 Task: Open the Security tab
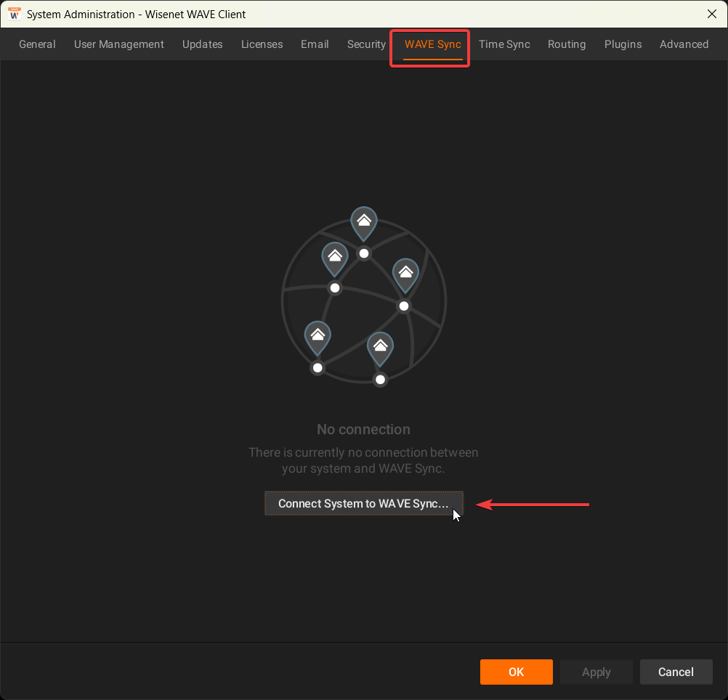click(x=366, y=44)
